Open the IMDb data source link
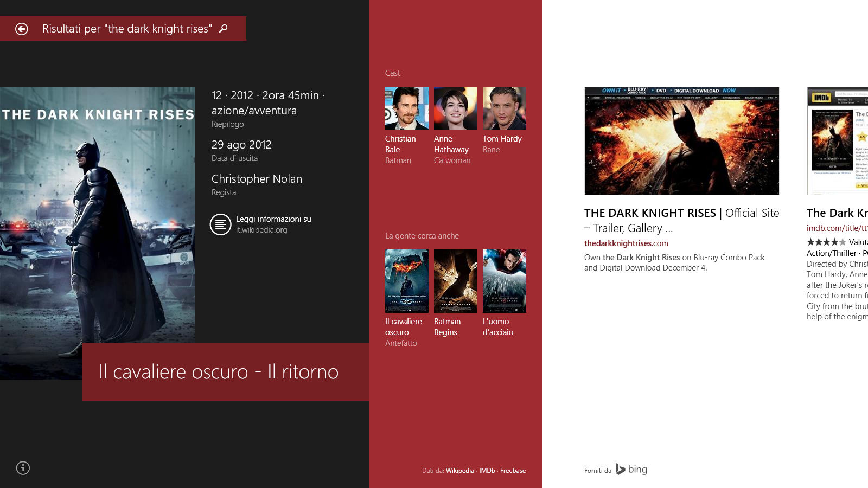868x488 pixels. [487, 471]
